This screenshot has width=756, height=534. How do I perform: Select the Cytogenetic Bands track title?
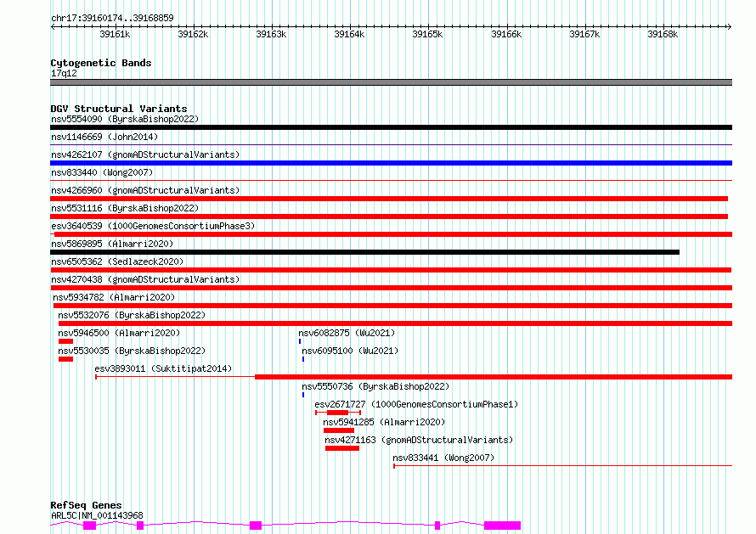(101, 63)
